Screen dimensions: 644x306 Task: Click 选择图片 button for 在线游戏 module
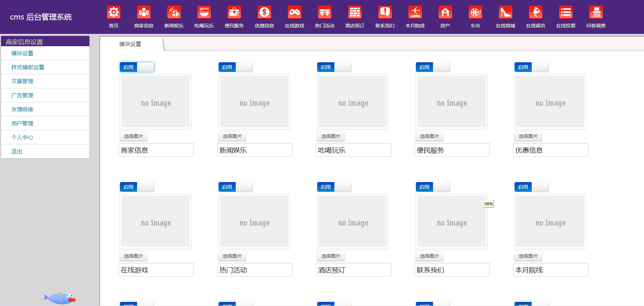tap(134, 256)
